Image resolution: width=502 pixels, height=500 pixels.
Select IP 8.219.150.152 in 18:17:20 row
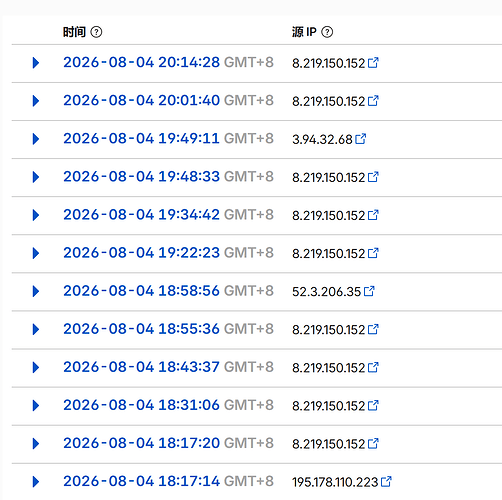(x=329, y=444)
